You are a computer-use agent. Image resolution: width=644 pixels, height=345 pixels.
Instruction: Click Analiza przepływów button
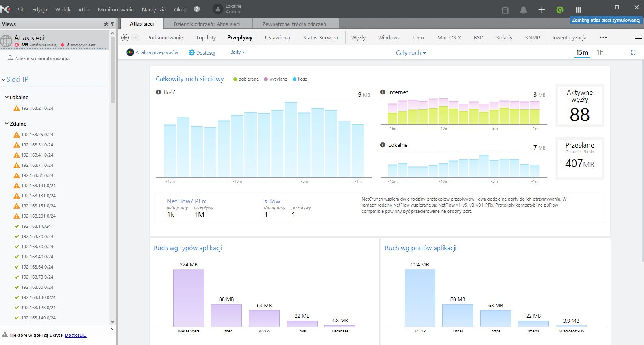[x=152, y=52]
